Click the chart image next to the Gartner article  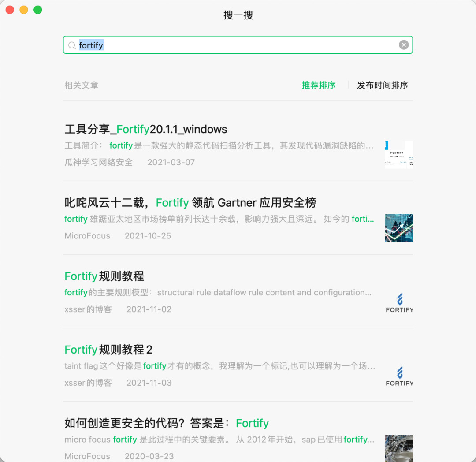(x=399, y=228)
